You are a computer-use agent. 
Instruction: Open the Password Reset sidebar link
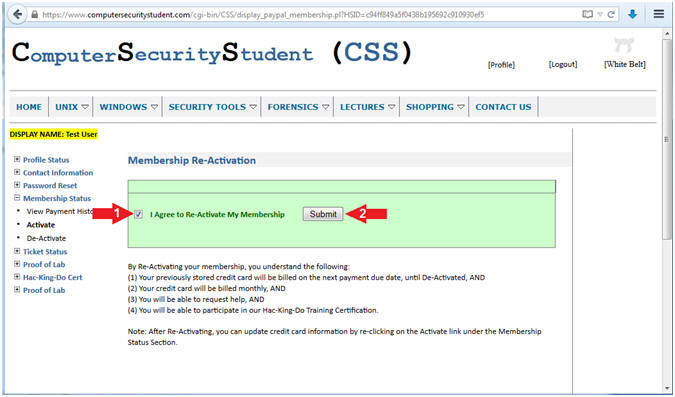point(50,186)
